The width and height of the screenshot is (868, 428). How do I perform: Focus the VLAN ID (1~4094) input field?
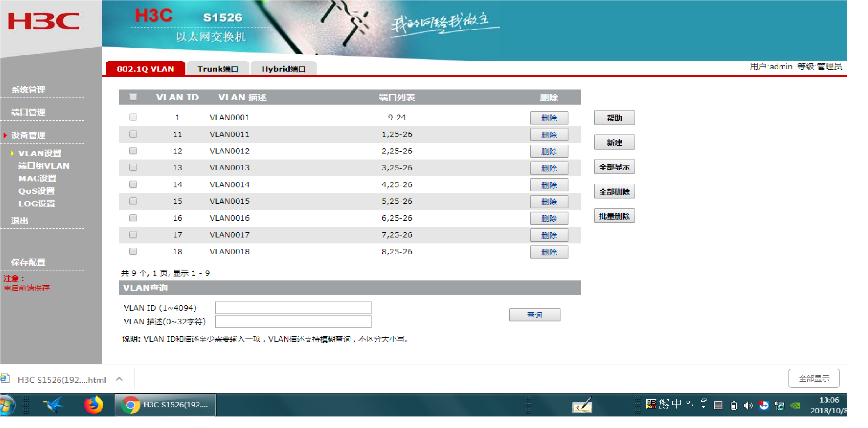(293, 308)
